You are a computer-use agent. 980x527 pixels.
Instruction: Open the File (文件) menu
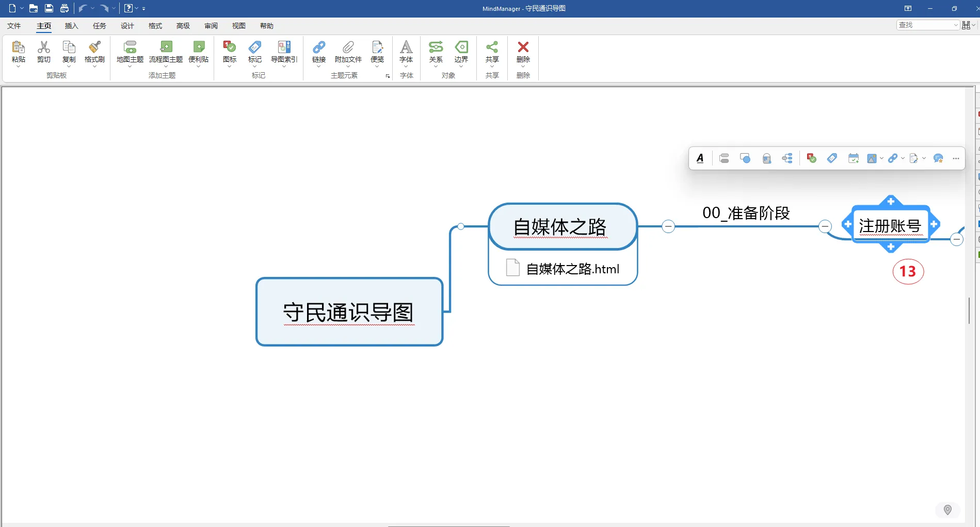(14, 26)
